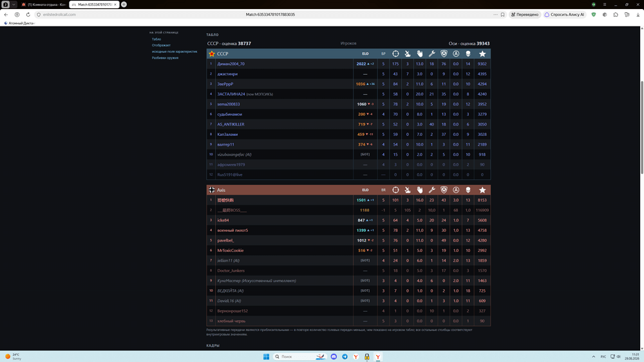Viewport: 644px width, 362px height.
Task: Open player ваятер11 profile
Action: [x=225, y=144]
